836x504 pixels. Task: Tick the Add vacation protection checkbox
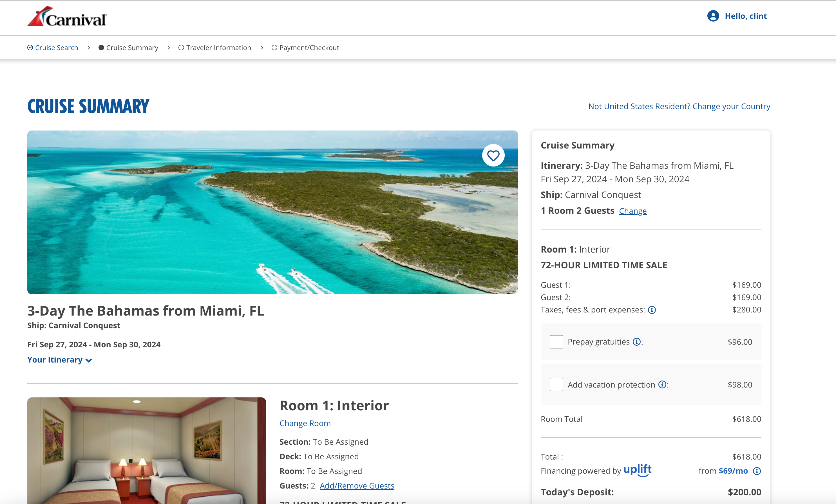point(556,384)
